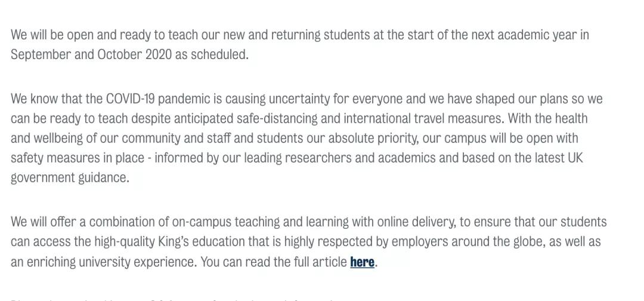644x301 pixels.
Task: Click the phrase "safety measures in place"
Action: (78, 157)
